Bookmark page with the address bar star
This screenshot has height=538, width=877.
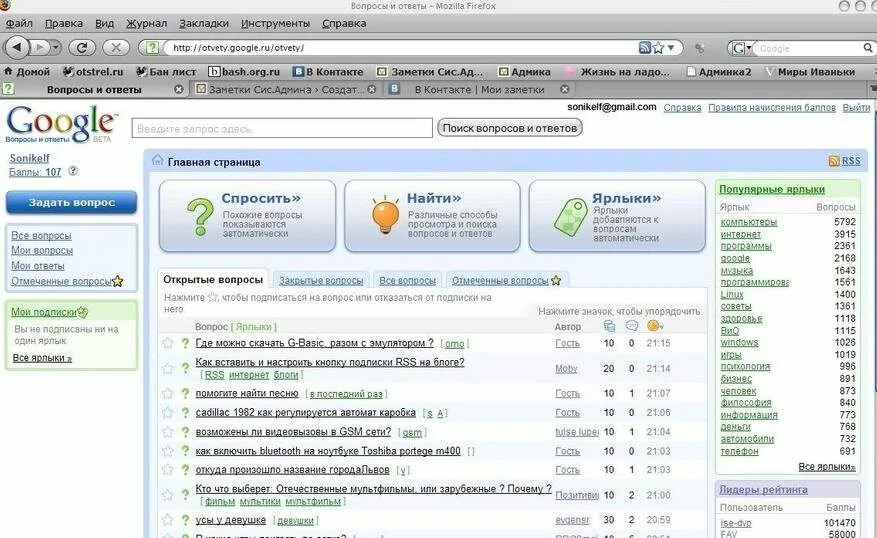(658, 48)
